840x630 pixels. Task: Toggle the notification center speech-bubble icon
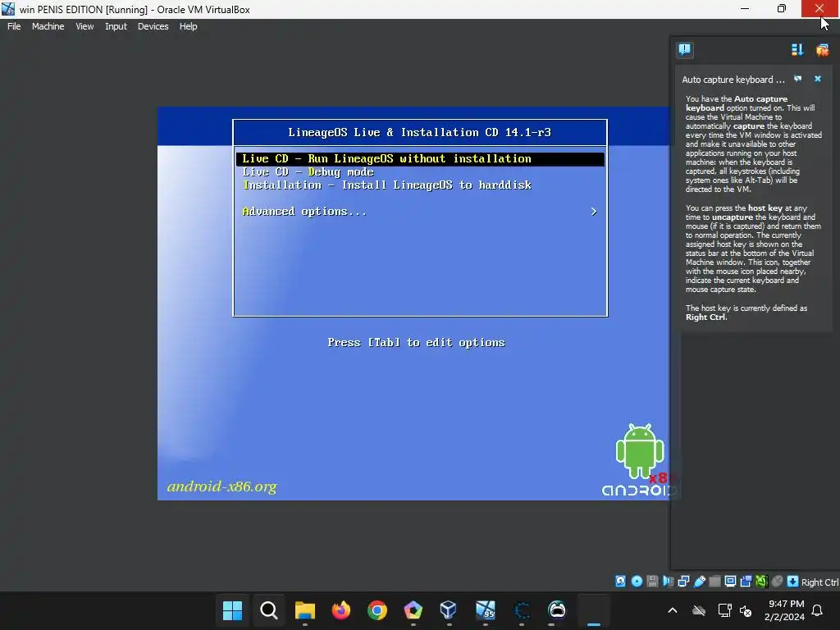(x=685, y=50)
